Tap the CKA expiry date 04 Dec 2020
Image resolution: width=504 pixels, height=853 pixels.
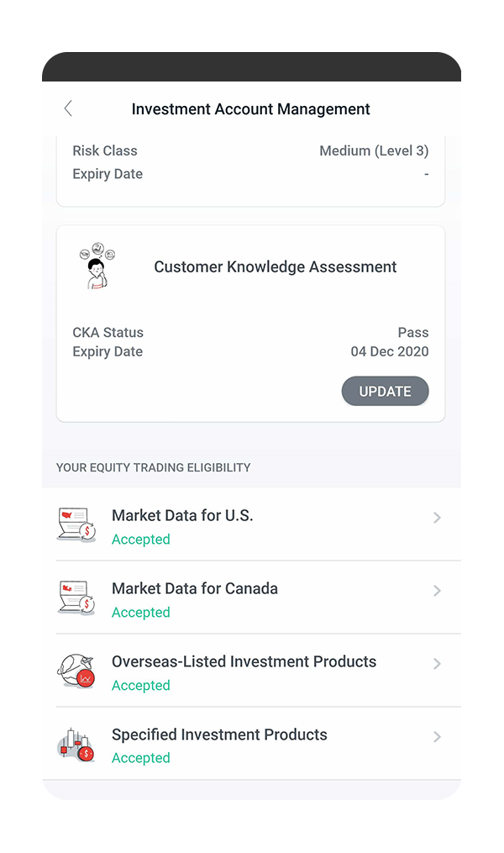click(x=389, y=351)
